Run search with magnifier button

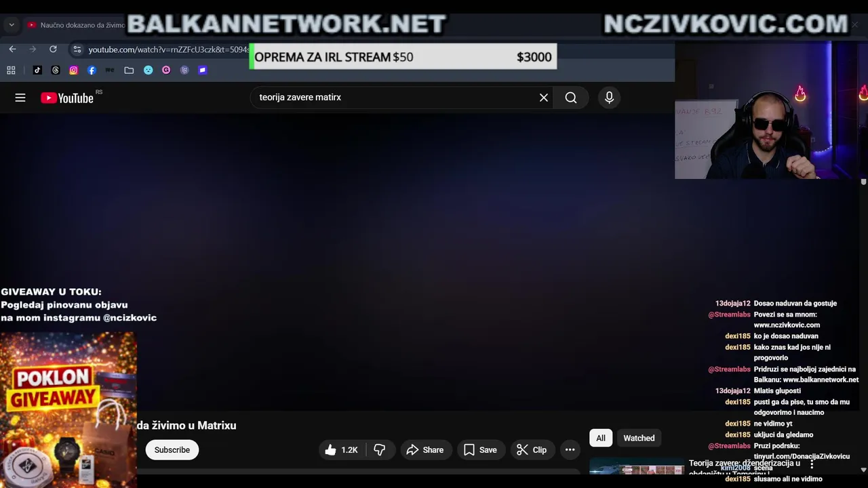pos(571,98)
